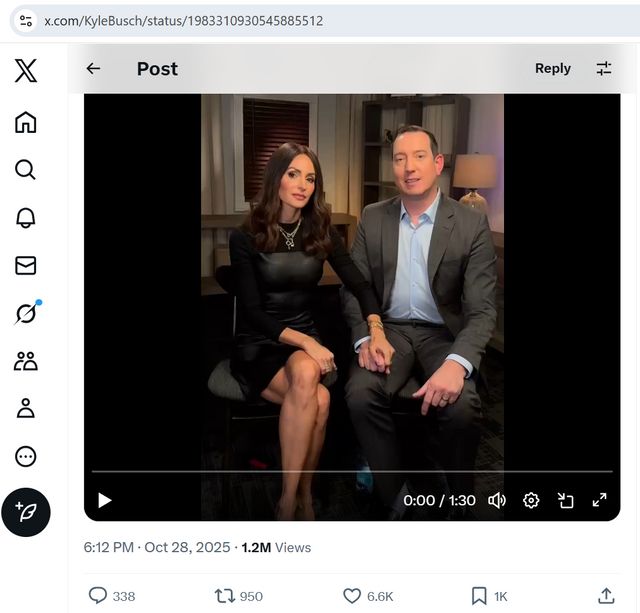
Task: Click the compose post button
Action: tap(26, 512)
